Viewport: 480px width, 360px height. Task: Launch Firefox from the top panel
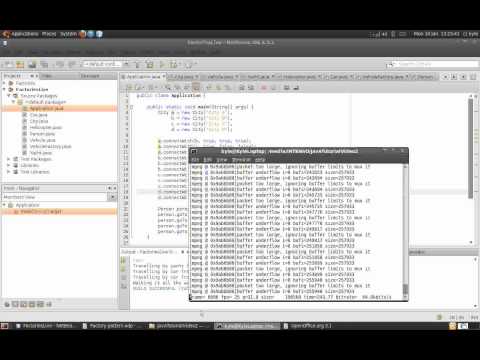83,34
